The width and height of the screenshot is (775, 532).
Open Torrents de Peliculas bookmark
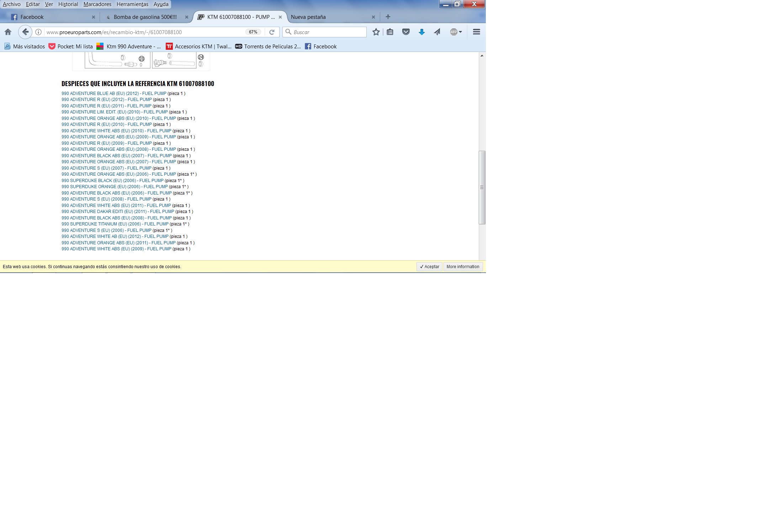click(x=268, y=47)
